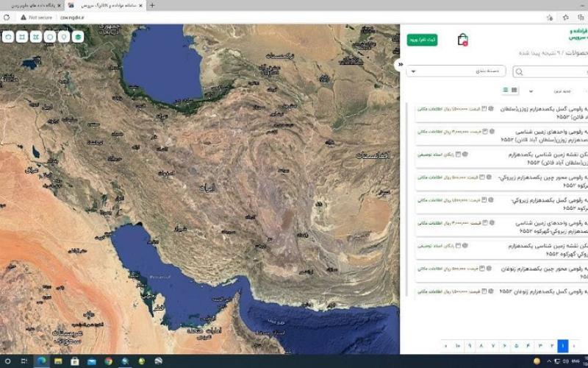
Task: Switch to the first browser tab
Action: click(33, 5)
